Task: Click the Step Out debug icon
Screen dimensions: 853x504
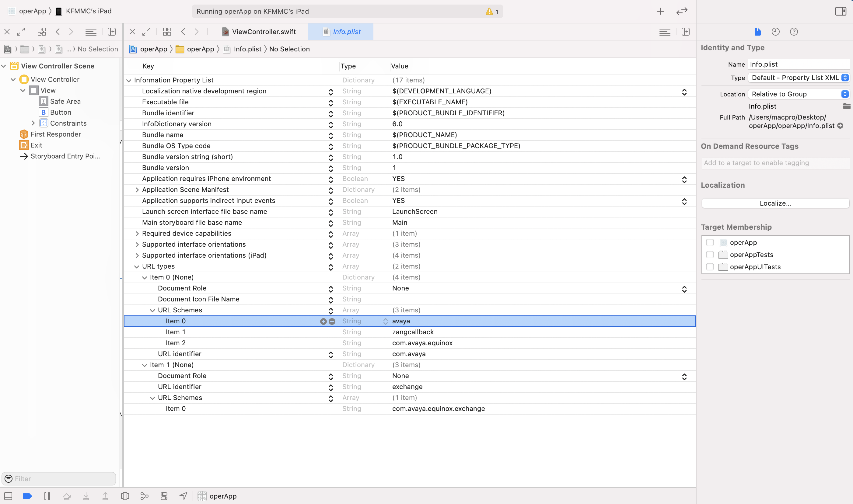Action: (105, 496)
